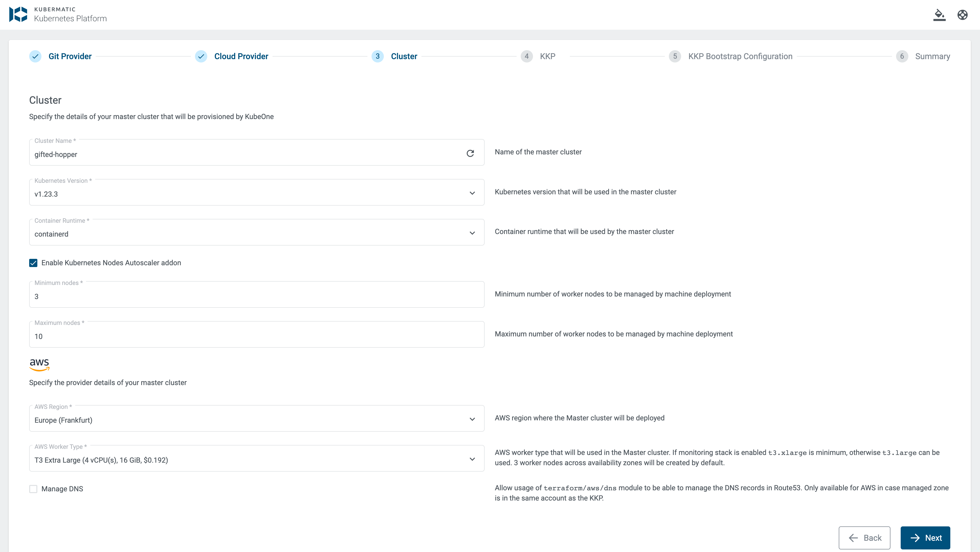
Task: Click the Git Provider checkmark step icon
Action: pyautogui.click(x=35, y=56)
